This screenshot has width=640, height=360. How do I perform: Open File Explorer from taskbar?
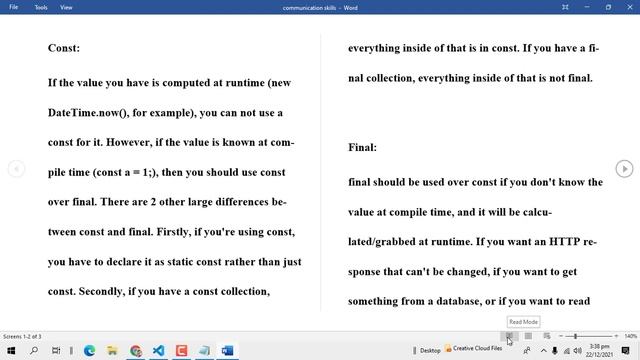point(112,351)
